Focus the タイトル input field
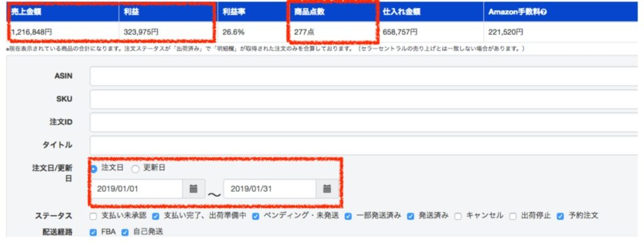Screen dimensions: 644x243 364,146
